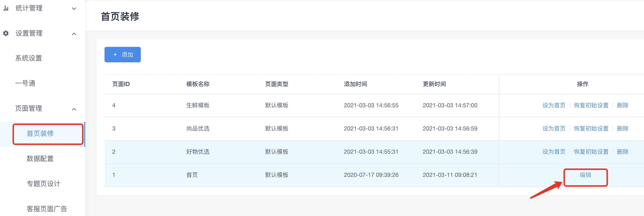This screenshot has width=644, height=216.
Task: Open 系统设置 in sidebar
Action: pyautogui.click(x=29, y=58)
